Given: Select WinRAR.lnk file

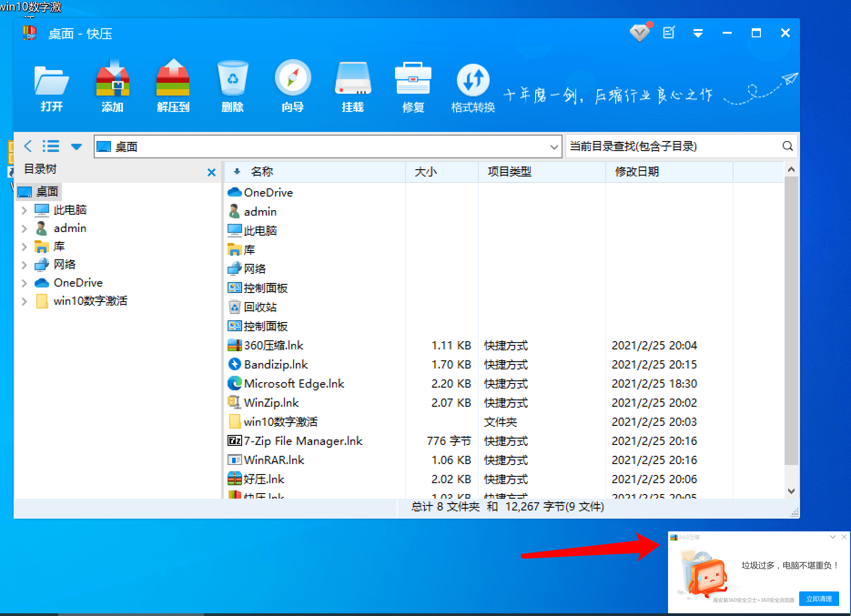Looking at the screenshot, I should pos(266,460).
